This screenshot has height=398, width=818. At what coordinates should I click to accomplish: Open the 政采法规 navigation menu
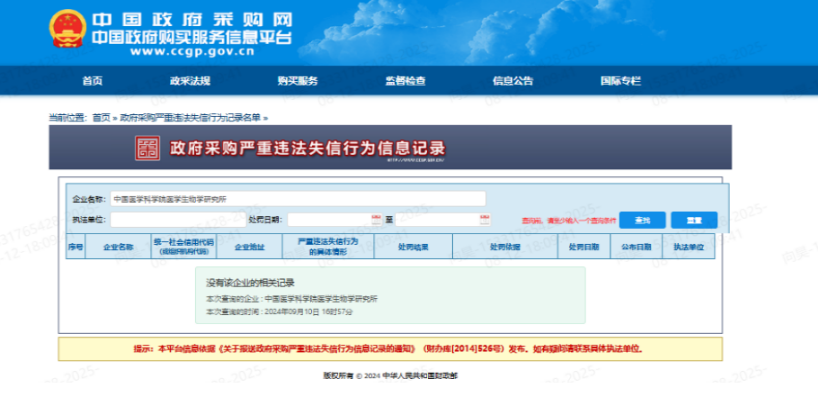190,81
